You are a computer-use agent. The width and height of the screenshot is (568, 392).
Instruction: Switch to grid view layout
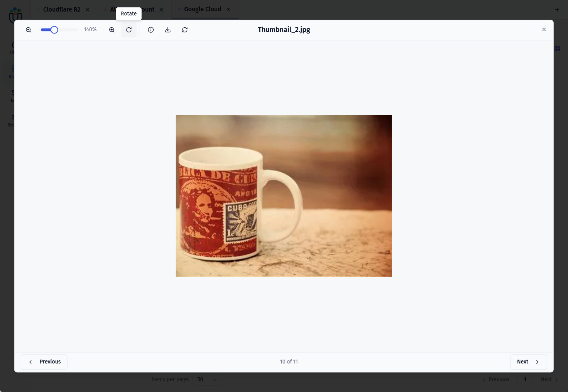557,49
